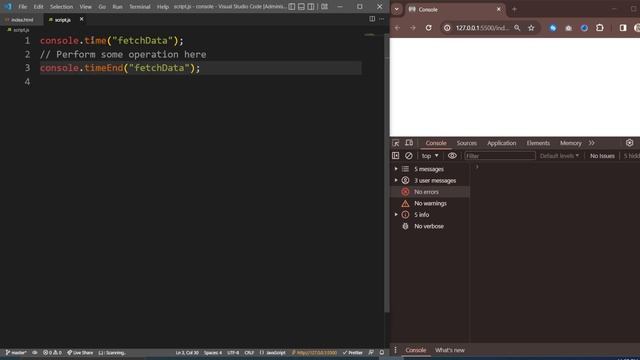This screenshot has height=360, width=640.
Task: Activate DevTools inspect element tool
Action: (396, 143)
